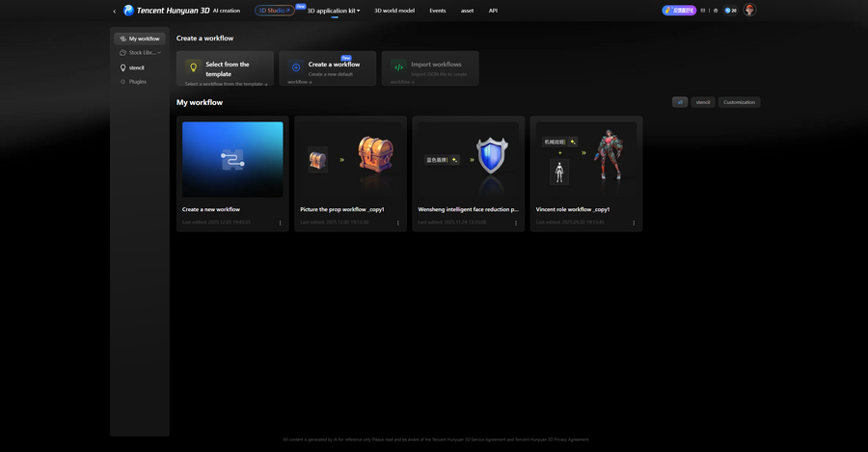Screen dimensions: 868x452
Task: Click the credits balance showing 20
Action: click(731, 11)
